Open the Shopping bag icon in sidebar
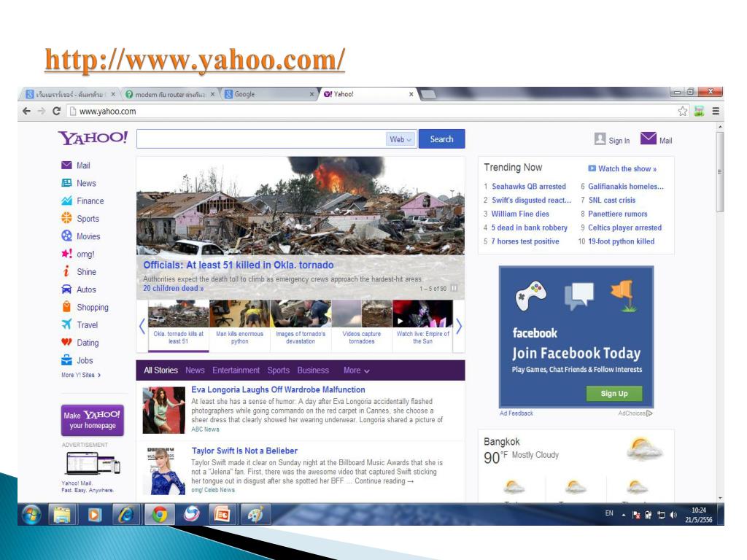This screenshot has width=747, height=560. coord(66,307)
